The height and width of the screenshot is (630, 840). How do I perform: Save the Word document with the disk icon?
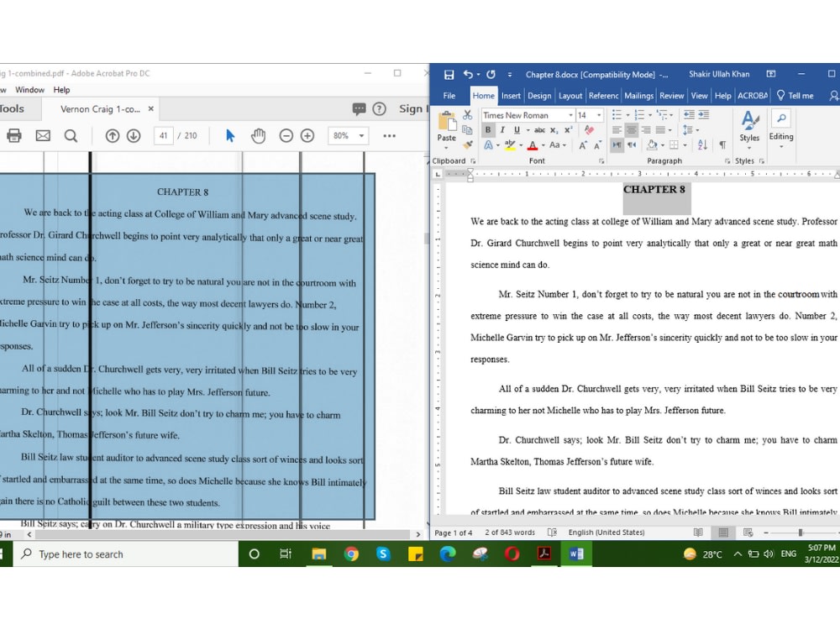tap(449, 75)
